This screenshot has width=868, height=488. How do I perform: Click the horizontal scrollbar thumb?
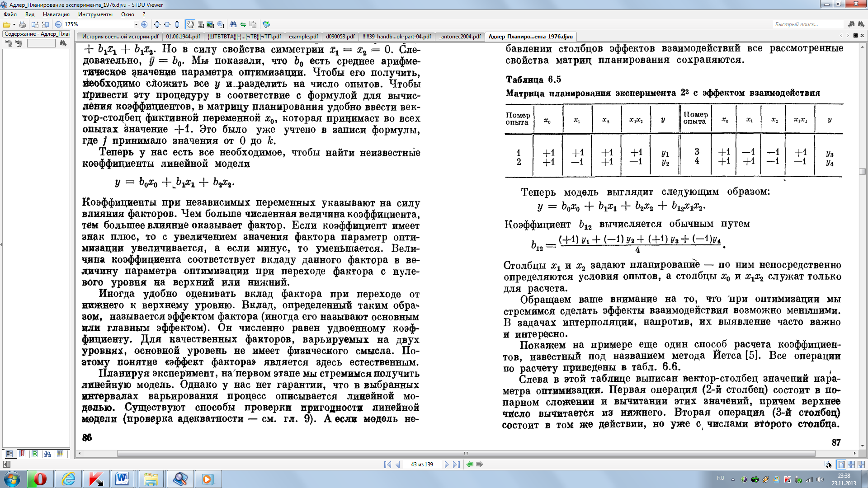click(x=466, y=453)
